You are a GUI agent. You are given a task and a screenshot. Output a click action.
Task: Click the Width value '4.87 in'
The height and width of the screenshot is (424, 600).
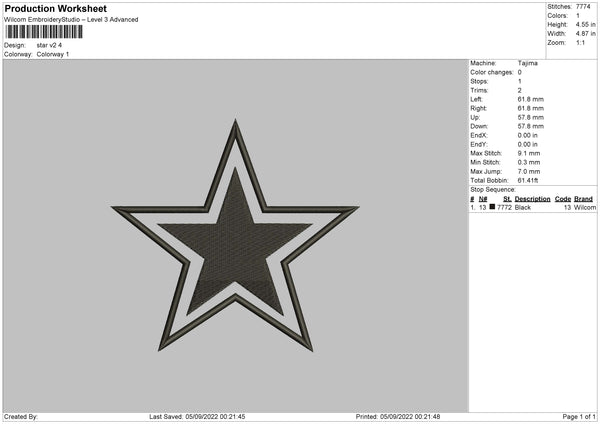coord(585,34)
